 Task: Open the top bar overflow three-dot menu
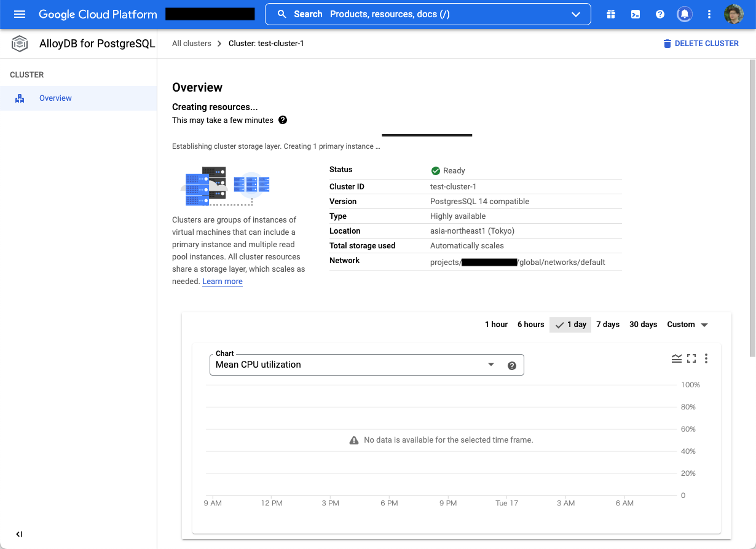[709, 14]
